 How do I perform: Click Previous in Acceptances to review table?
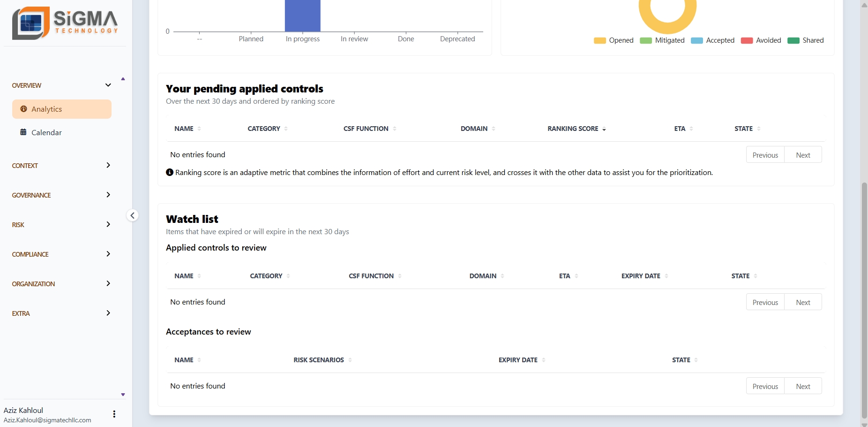coord(765,386)
